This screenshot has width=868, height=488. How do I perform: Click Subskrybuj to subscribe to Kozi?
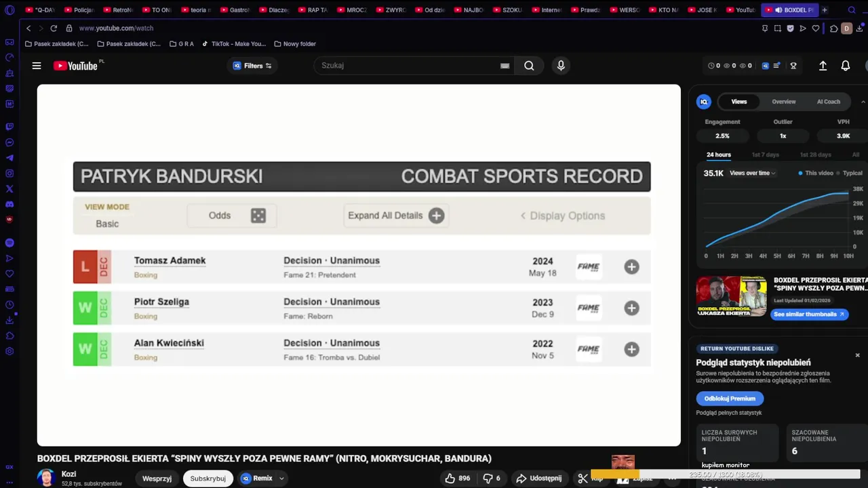[208, 479]
